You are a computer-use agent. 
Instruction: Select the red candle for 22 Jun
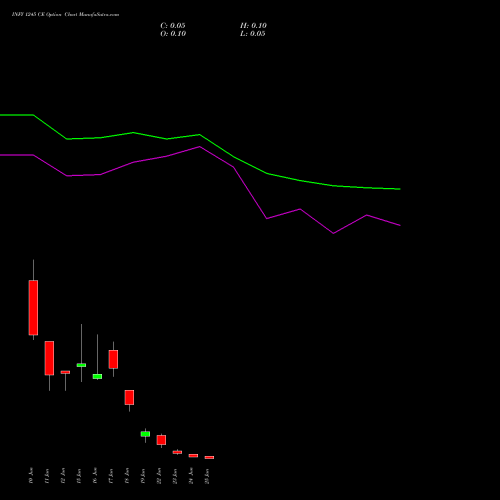click(161, 440)
